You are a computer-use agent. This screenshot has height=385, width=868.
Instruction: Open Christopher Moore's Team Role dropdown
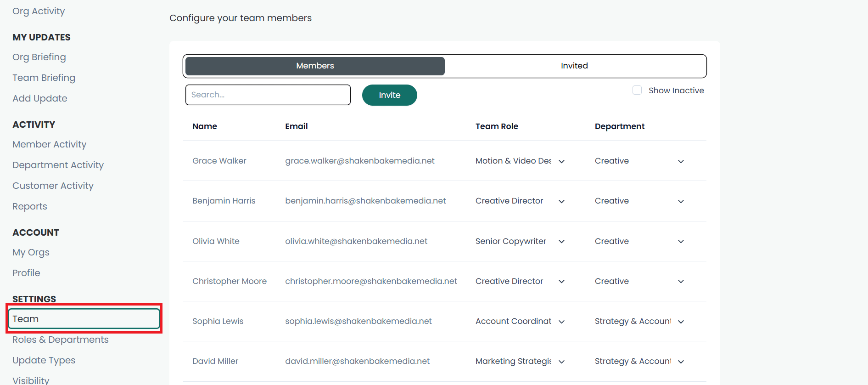pos(521,281)
